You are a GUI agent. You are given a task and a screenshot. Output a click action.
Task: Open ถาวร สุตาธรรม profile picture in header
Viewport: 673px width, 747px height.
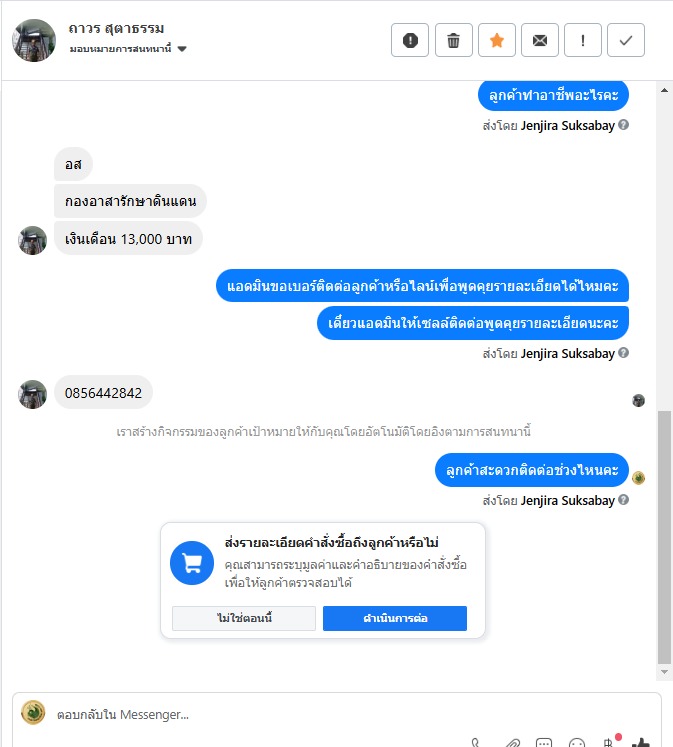[34, 40]
